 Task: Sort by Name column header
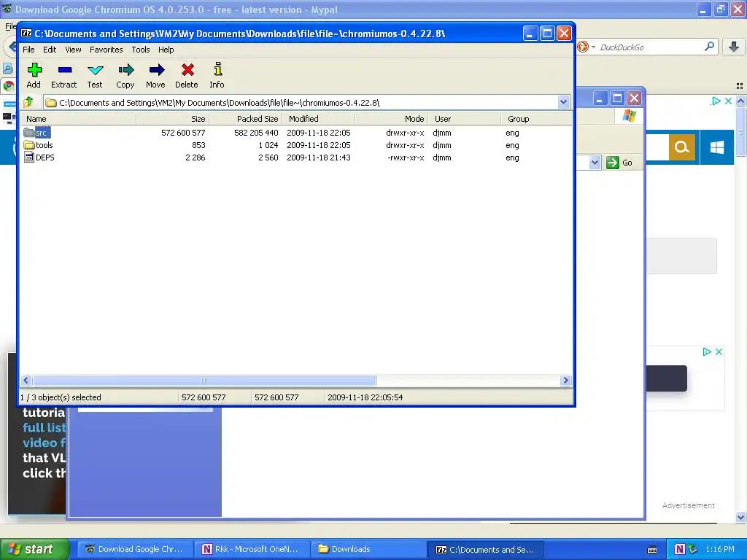79,119
